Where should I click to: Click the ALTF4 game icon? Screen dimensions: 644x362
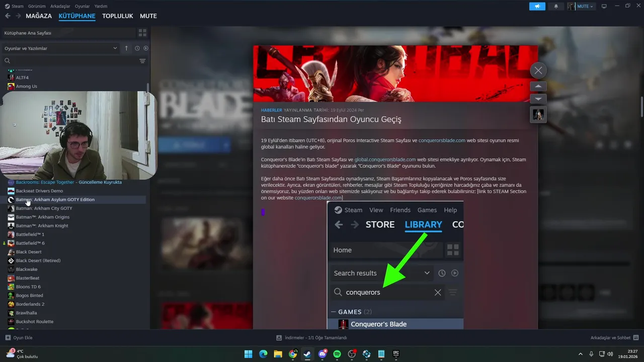click(11, 77)
